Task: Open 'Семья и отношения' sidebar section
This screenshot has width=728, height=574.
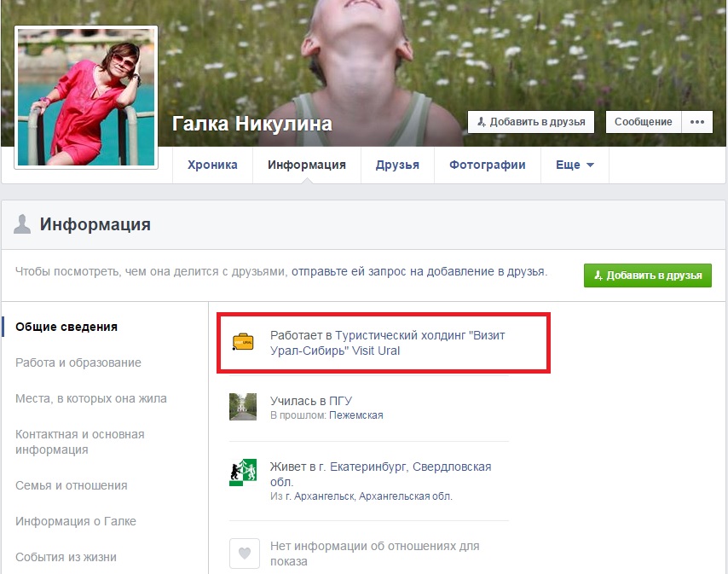Action: click(x=71, y=485)
